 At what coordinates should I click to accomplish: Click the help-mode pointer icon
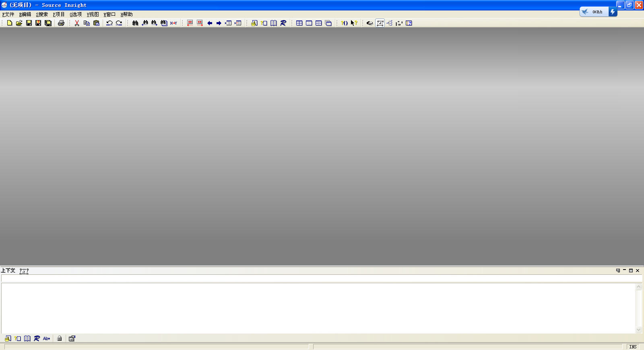click(354, 23)
